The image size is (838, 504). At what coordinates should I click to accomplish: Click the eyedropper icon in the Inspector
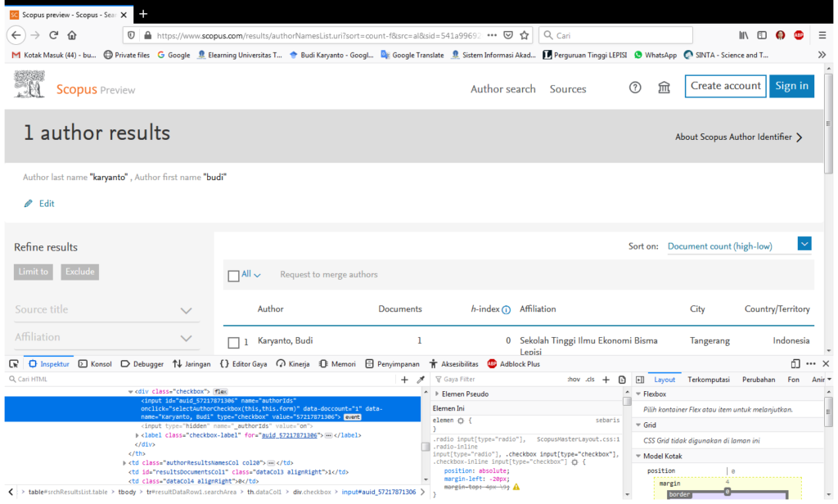coord(421,380)
